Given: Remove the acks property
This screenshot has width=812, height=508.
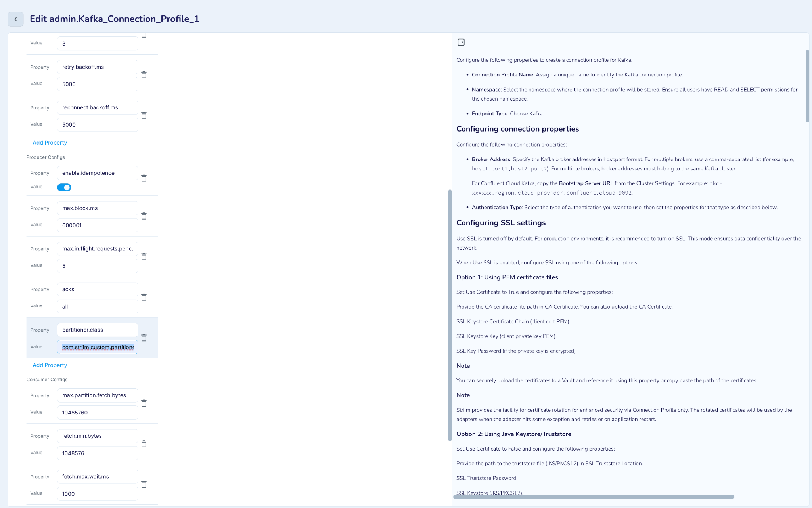Looking at the screenshot, I should 144,297.
